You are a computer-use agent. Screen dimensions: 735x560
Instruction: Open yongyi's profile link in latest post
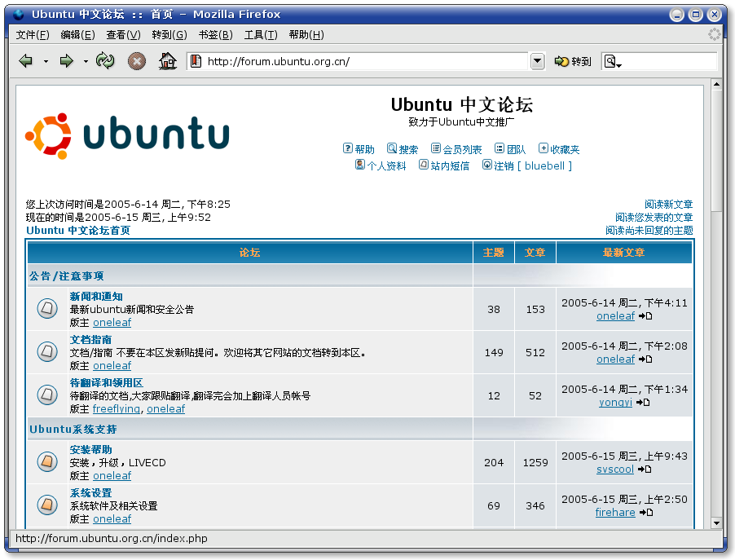point(615,402)
